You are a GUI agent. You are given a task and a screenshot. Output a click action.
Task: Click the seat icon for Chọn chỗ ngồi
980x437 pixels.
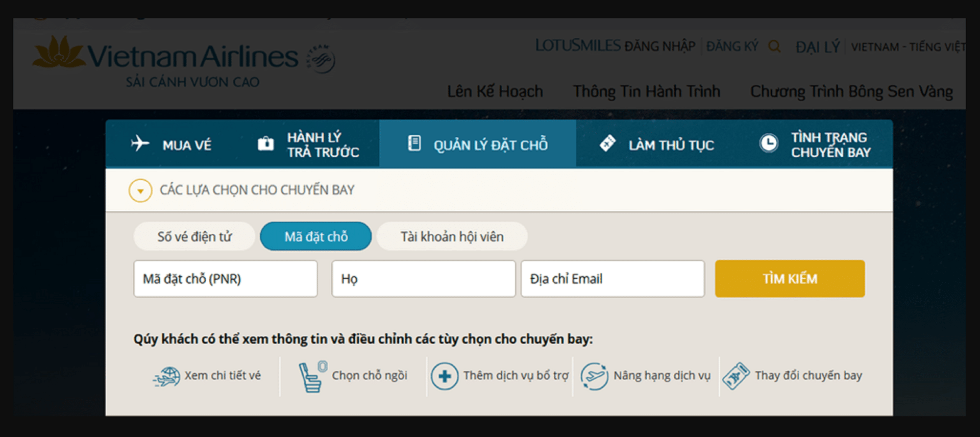(312, 377)
